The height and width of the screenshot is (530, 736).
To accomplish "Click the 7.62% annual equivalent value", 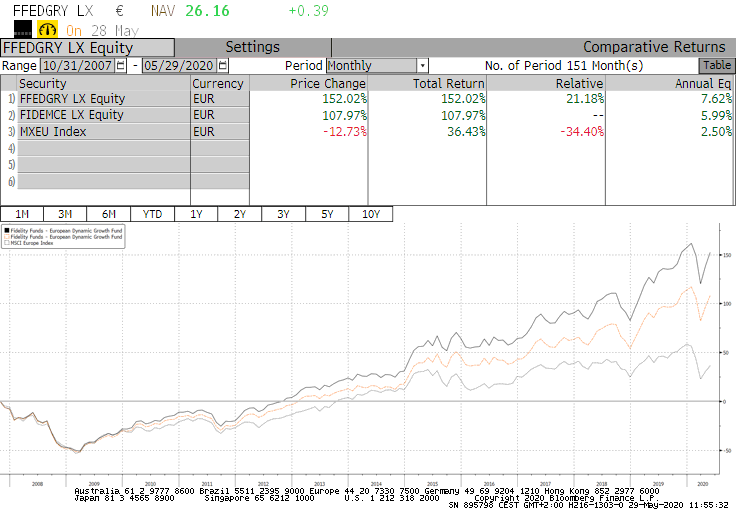I will (x=716, y=99).
